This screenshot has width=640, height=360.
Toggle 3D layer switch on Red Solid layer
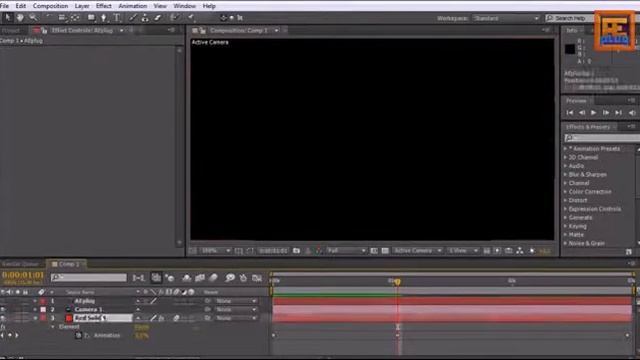pyautogui.click(x=191, y=318)
